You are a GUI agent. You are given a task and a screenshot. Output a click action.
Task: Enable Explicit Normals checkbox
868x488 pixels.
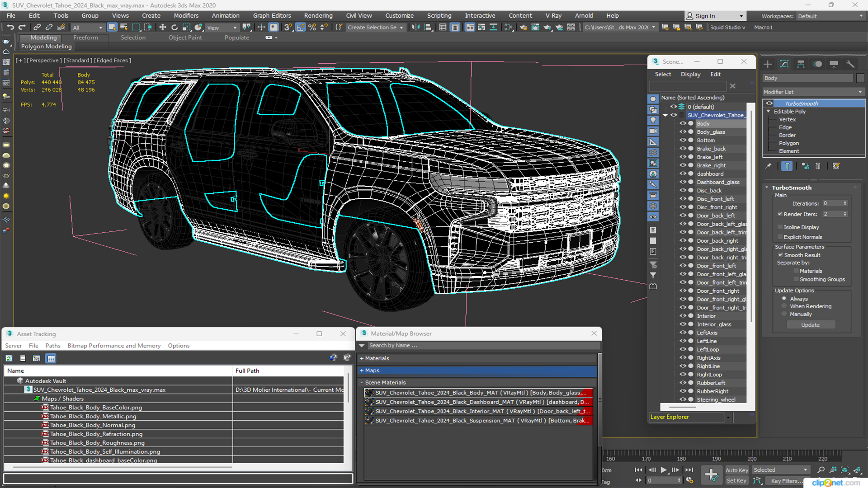point(780,237)
